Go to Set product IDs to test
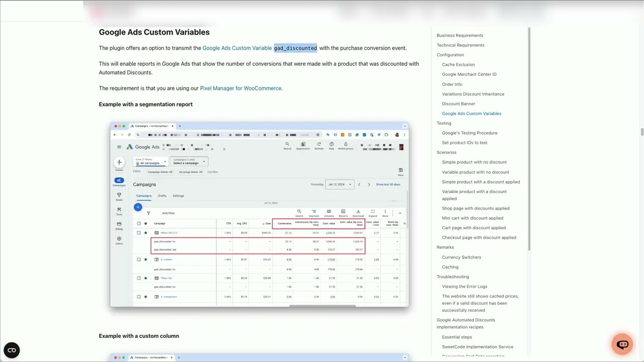Screen dimensions: 644x362 click(x=464, y=143)
